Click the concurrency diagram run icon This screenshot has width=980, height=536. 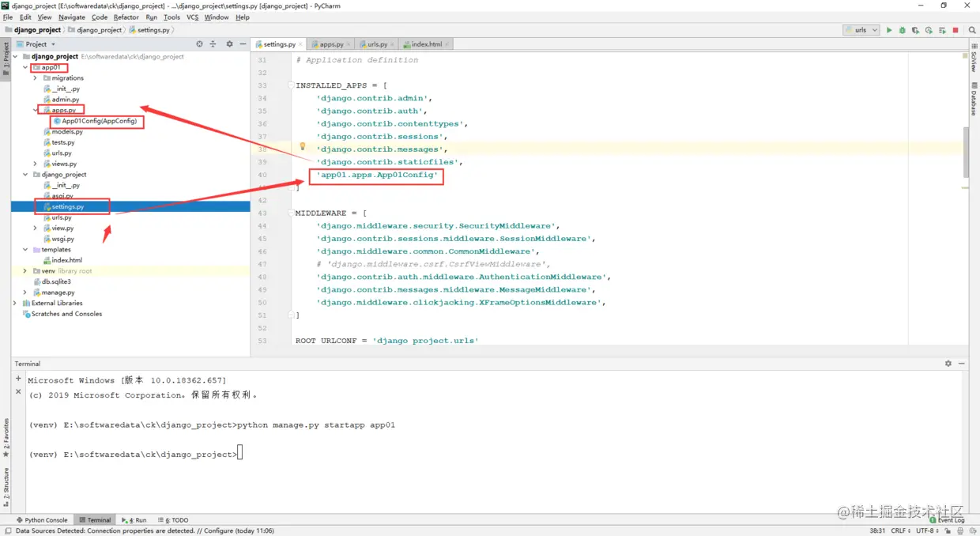(942, 30)
